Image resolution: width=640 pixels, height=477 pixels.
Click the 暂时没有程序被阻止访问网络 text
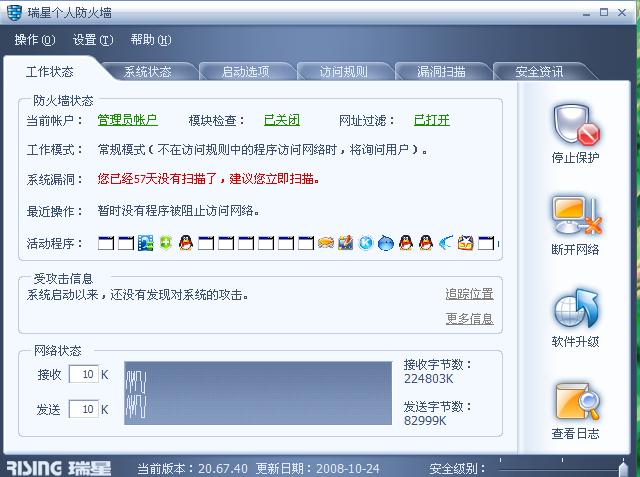178,211
